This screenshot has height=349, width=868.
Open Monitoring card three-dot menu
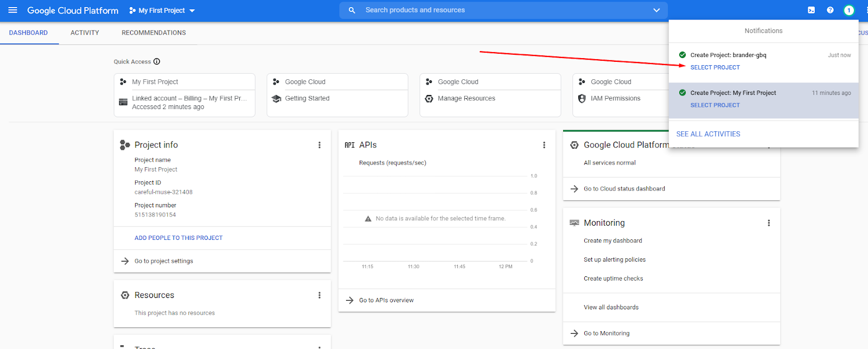click(769, 223)
